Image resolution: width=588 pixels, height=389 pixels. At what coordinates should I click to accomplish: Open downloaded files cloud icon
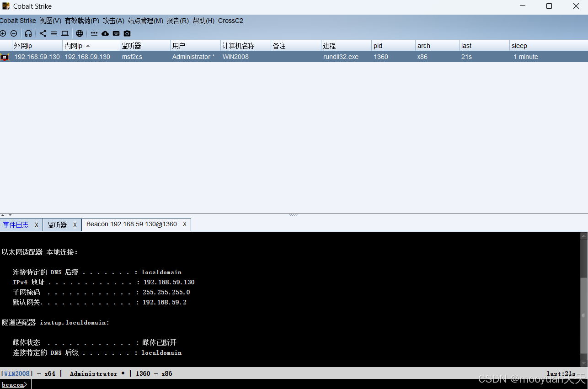tap(105, 33)
